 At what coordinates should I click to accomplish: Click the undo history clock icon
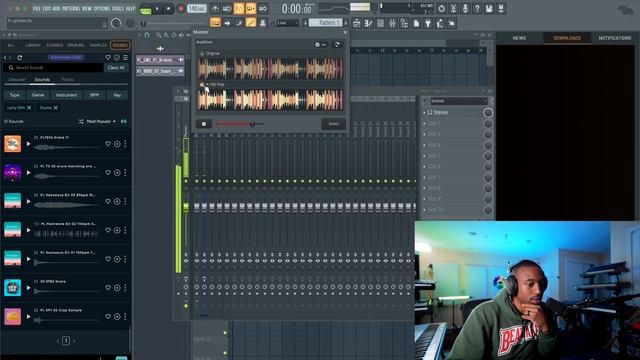coord(441,9)
